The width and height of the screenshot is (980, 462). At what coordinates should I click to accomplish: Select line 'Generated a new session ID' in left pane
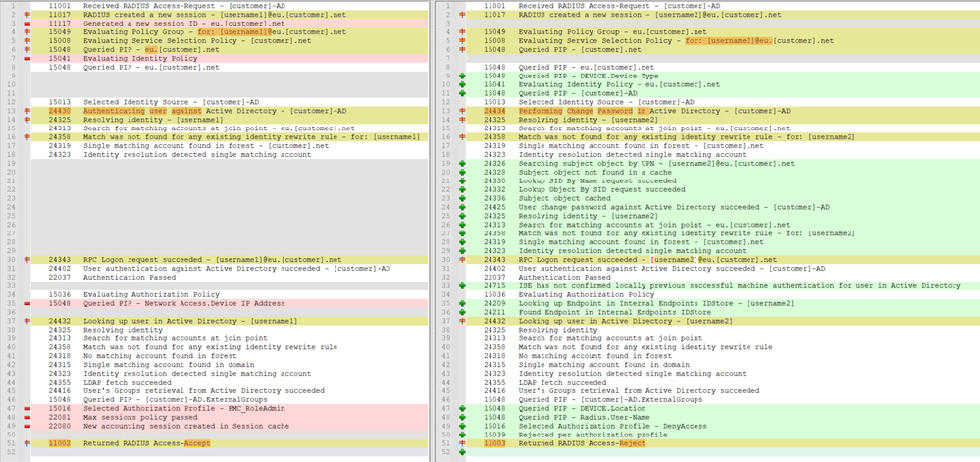tap(229, 23)
